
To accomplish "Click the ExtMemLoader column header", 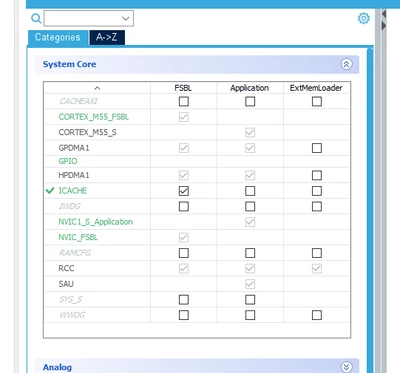I will (316, 88).
